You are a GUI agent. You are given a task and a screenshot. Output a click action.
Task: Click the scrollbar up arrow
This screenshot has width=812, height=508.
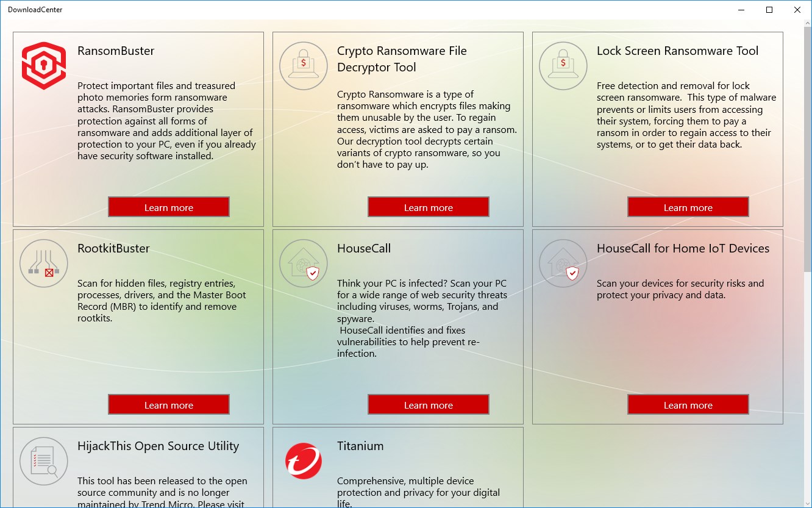(807, 24)
